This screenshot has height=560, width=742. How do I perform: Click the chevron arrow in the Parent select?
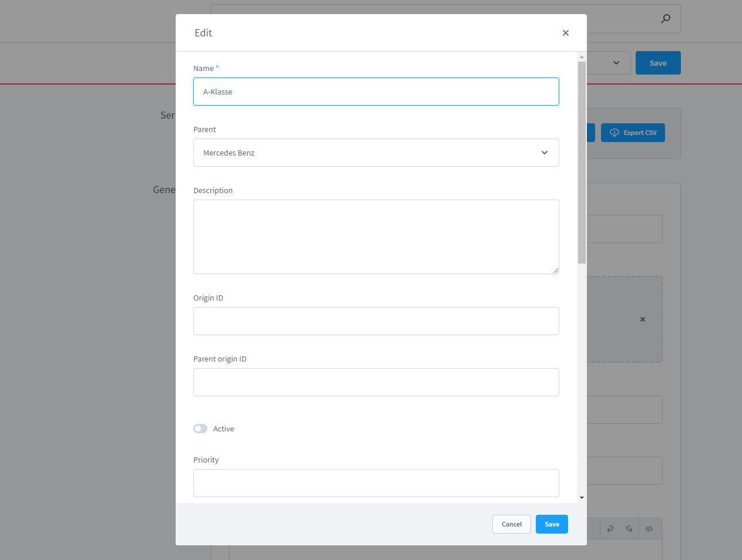545,153
